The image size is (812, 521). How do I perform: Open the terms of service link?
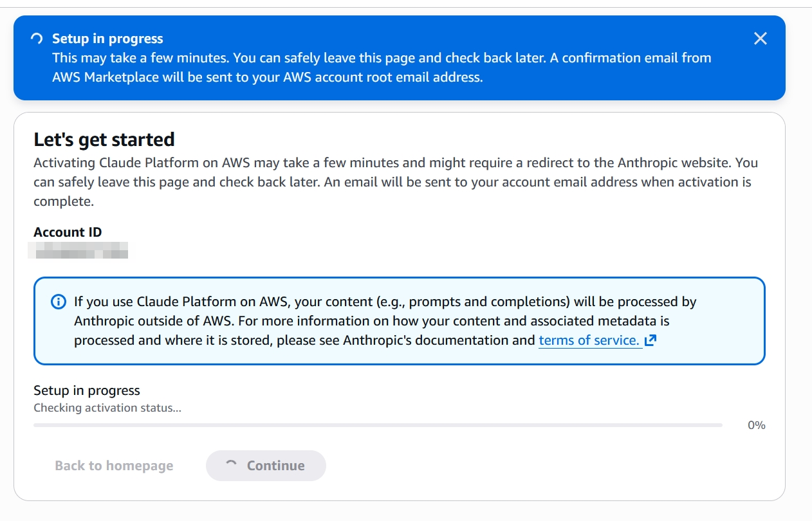click(589, 340)
